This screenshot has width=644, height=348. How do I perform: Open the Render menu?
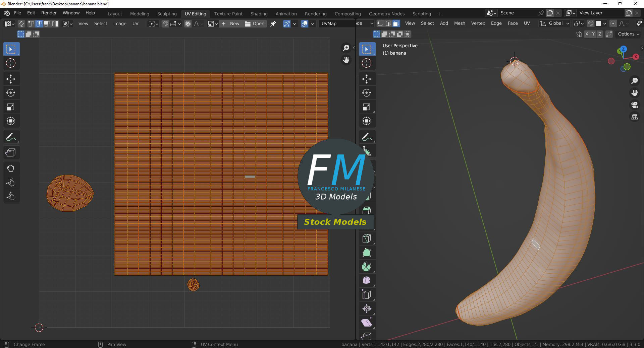pyautogui.click(x=49, y=13)
